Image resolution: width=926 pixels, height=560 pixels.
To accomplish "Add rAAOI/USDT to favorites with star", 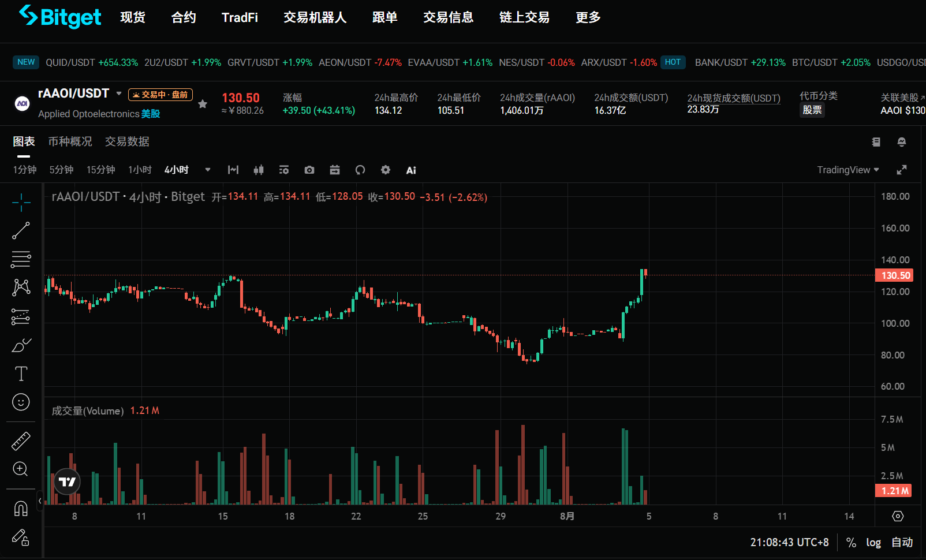I will click(203, 104).
